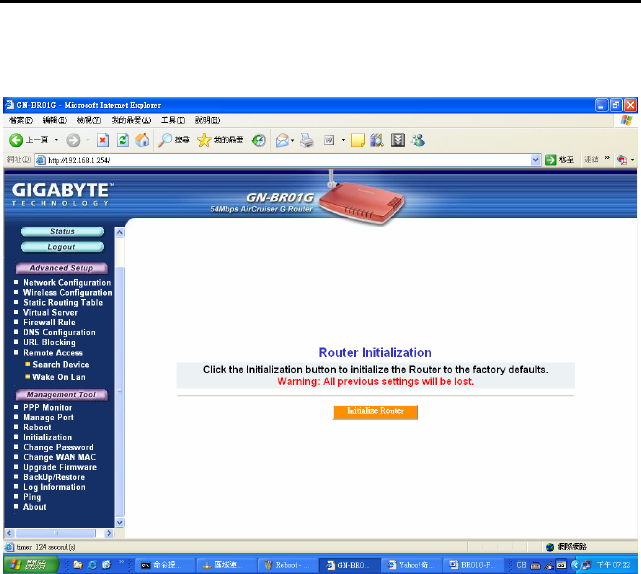The height and width of the screenshot is (574, 641).
Task: Open Manage Port link
Action: coord(48,417)
